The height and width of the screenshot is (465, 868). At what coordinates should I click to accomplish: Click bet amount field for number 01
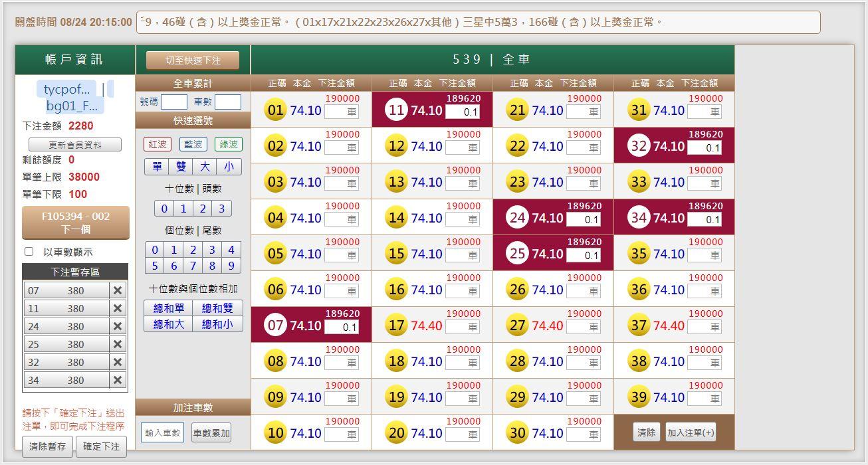[342, 112]
